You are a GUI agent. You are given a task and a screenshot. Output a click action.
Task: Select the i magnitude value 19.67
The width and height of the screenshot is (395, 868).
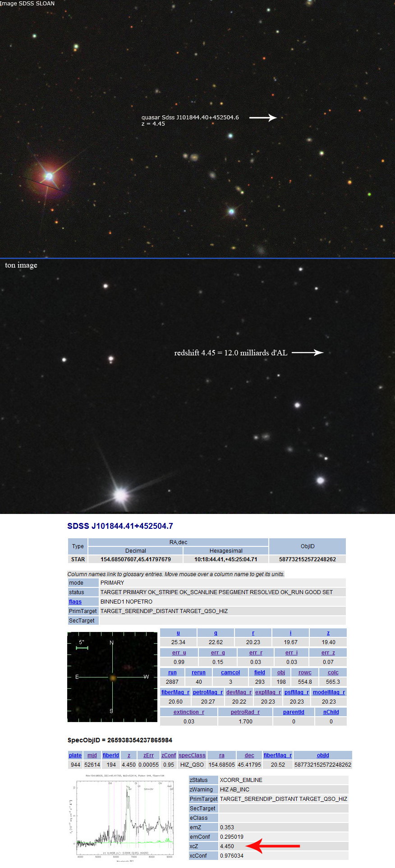coord(290,642)
